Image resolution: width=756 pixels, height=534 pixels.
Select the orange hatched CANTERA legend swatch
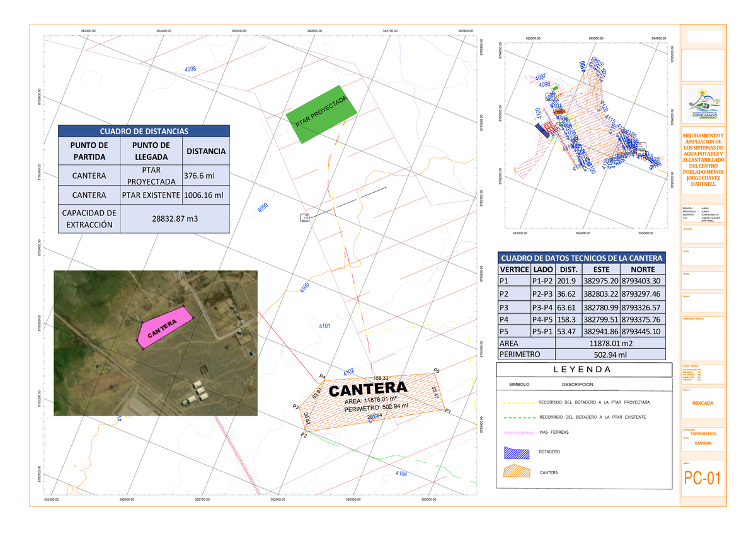click(x=517, y=472)
